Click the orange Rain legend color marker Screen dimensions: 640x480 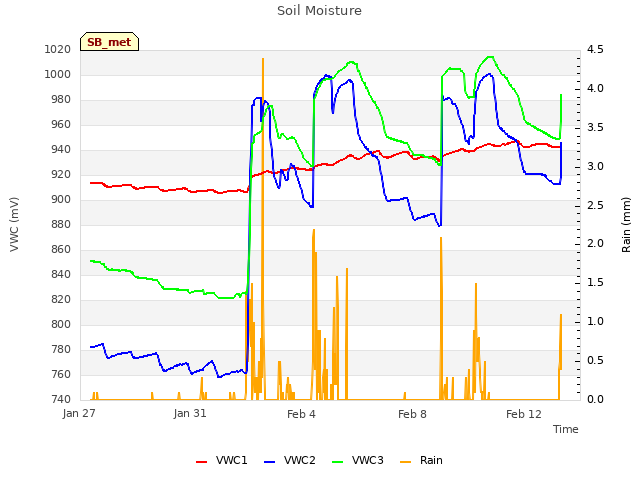pos(406,462)
